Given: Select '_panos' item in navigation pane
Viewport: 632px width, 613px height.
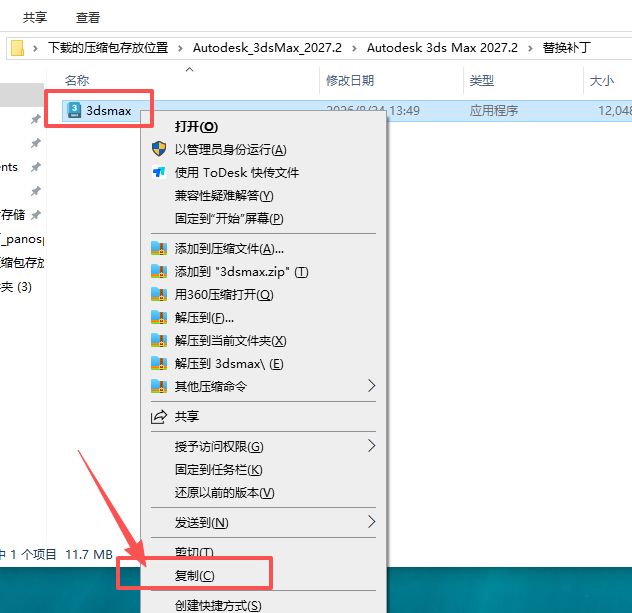Looking at the screenshot, I should point(22,239).
